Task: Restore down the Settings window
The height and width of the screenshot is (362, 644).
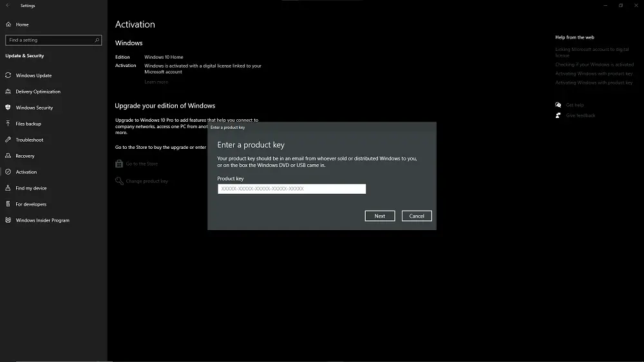Action: (x=621, y=5)
